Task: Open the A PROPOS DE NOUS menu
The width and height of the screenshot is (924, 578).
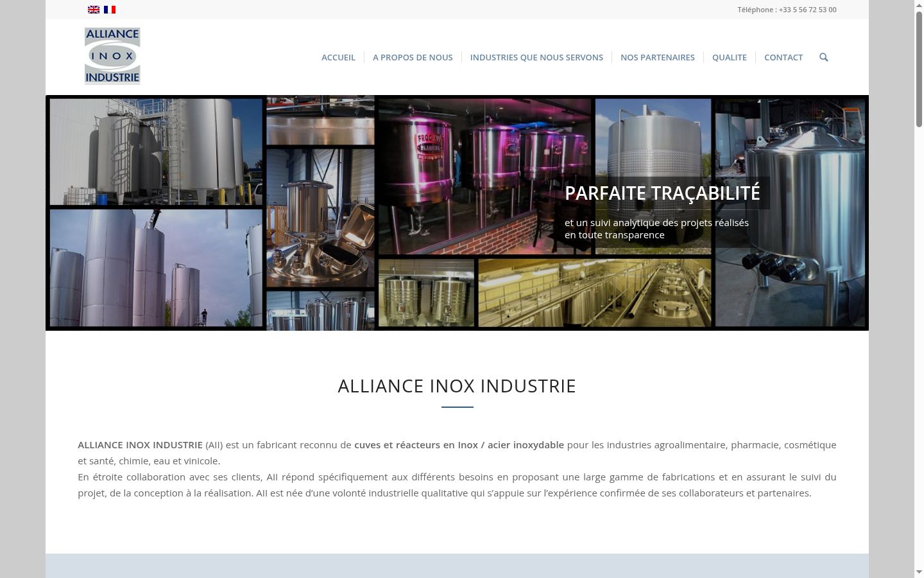Action: coord(413,57)
